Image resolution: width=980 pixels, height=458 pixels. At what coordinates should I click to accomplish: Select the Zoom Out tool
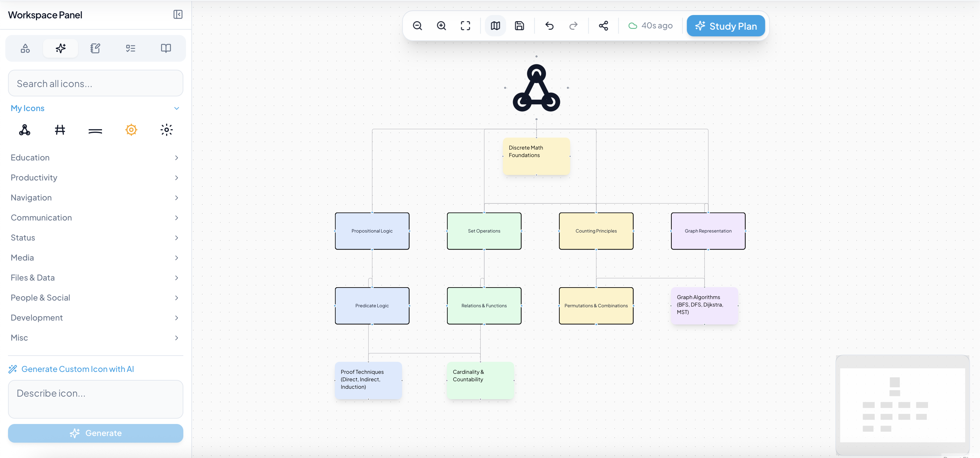[417, 25]
